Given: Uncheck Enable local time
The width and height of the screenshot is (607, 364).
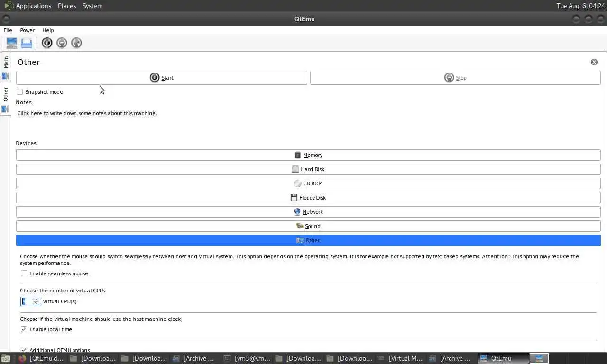Looking at the screenshot, I should click(x=24, y=329).
